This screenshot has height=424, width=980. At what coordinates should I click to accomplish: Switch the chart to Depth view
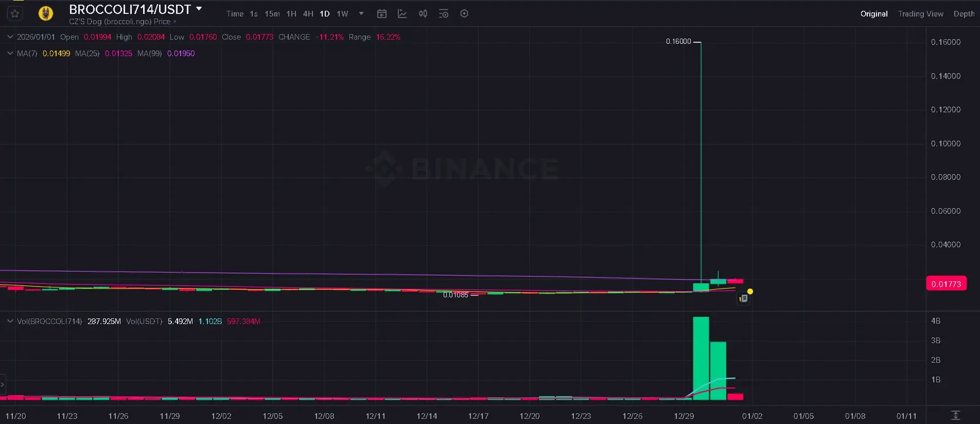point(964,14)
